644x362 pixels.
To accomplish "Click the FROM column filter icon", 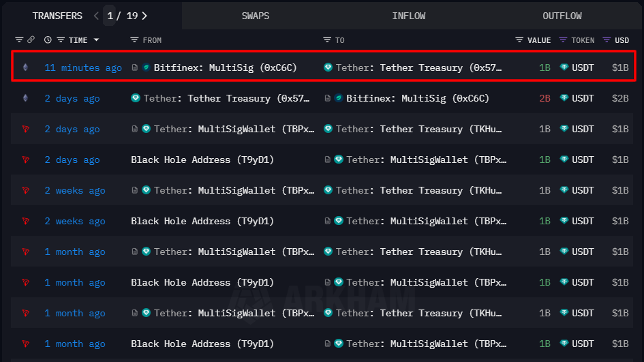I will point(134,40).
